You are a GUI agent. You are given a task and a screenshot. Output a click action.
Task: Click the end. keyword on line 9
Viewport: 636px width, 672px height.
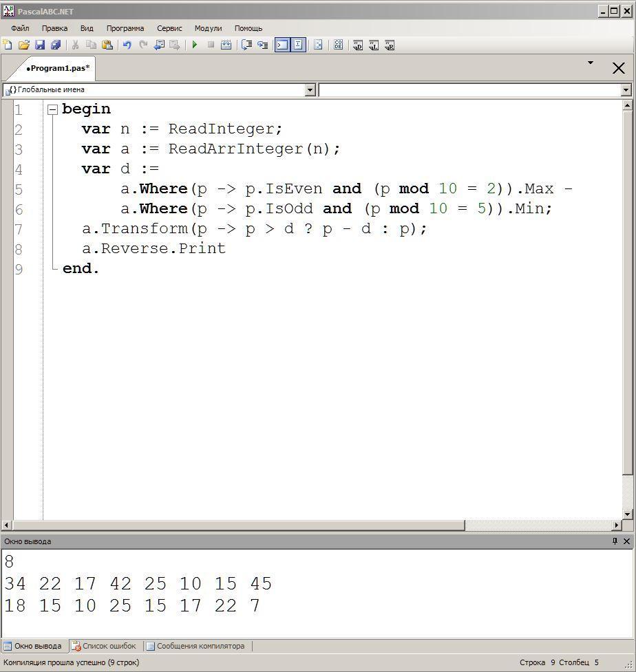(81, 269)
